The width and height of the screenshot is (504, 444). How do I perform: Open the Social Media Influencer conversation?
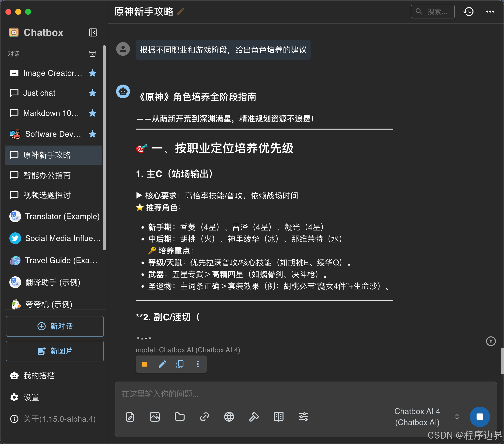point(53,238)
